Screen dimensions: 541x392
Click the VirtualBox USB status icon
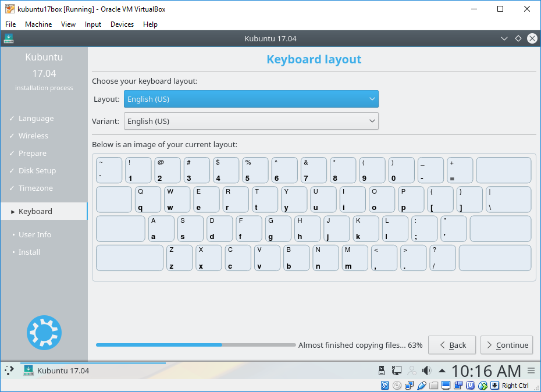(x=422, y=386)
